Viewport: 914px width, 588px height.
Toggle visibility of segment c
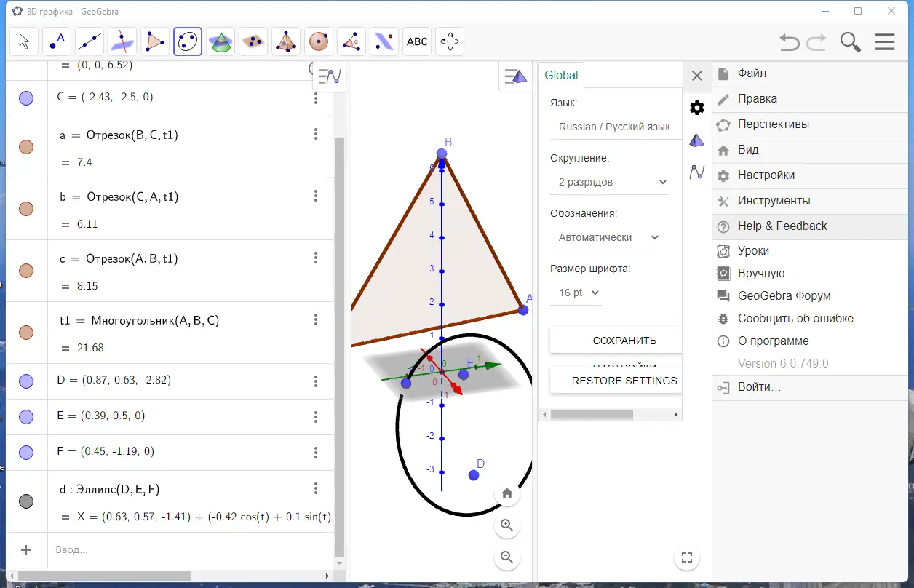pos(26,271)
